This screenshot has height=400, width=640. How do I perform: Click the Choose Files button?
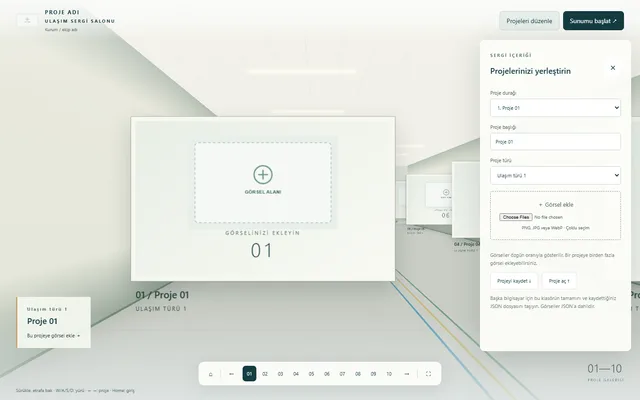tap(516, 217)
